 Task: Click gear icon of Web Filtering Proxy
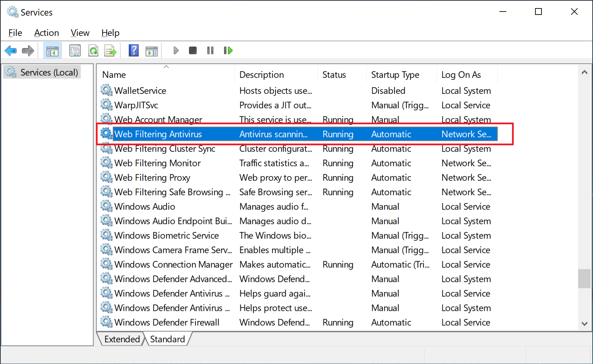106,177
